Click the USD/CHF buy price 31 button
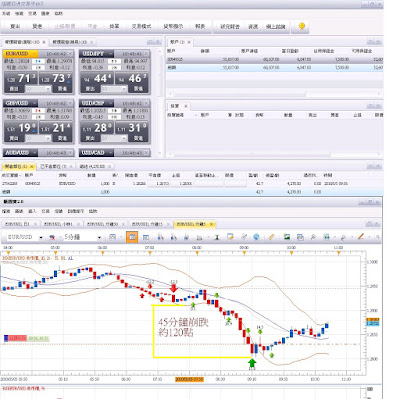Screen dimensions: 400x399 coord(131,128)
